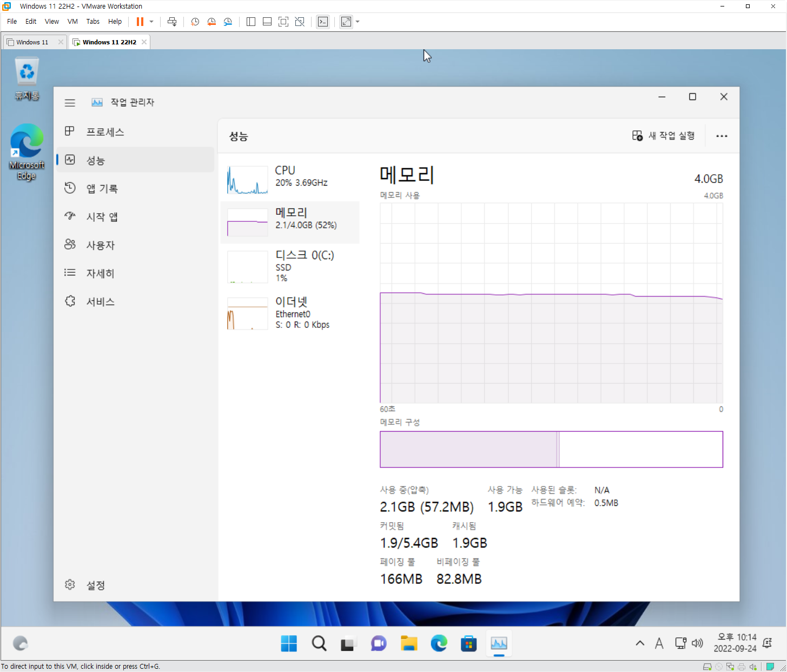This screenshot has height=672, width=787.
Task: Toggle the VMware library sidebar view
Action: (251, 22)
